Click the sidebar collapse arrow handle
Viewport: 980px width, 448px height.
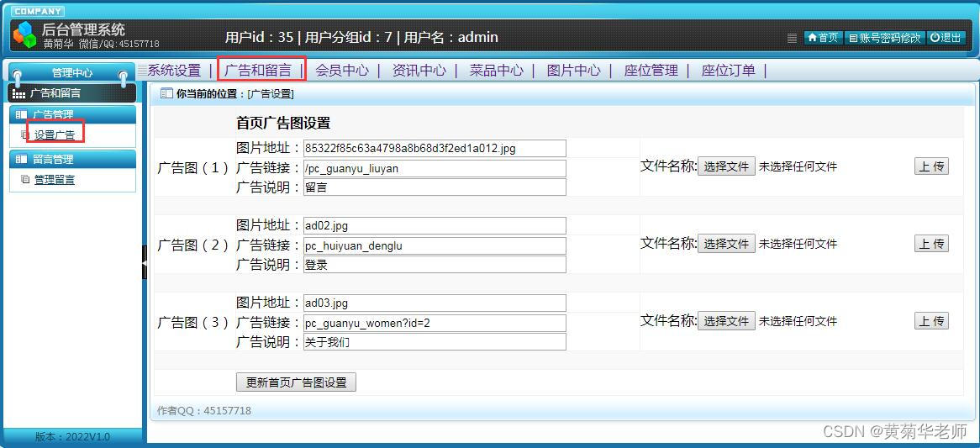pyautogui.click(x=145, y=264)
